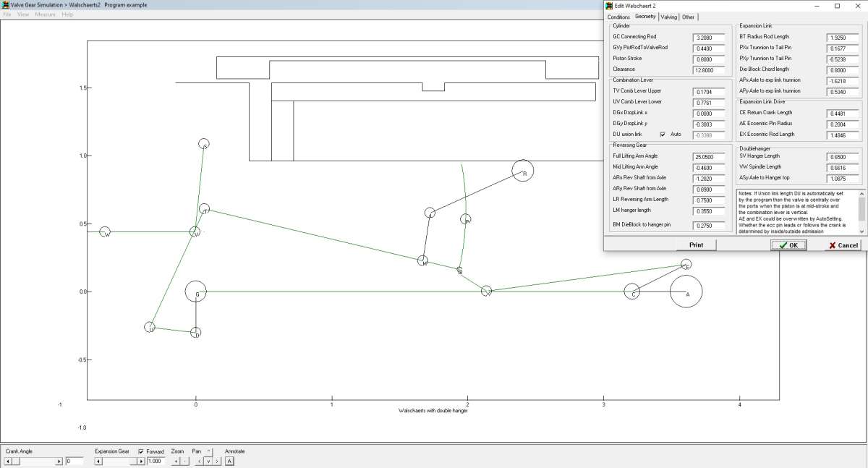868x468 pixels.
Task: Click Crank Angle scrollbar left arrow
Action: (x=8, y=461)
